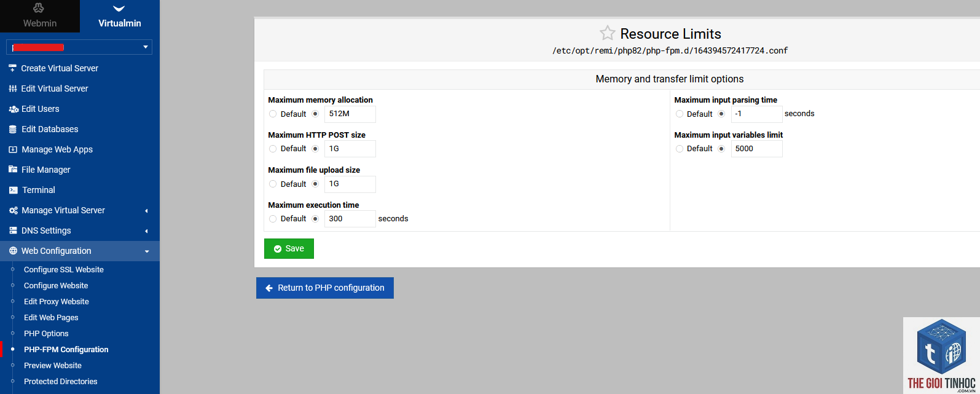Open Configure SSL Website link
Viewport: 980px width, 394px height.
click(x=64, y=270)
